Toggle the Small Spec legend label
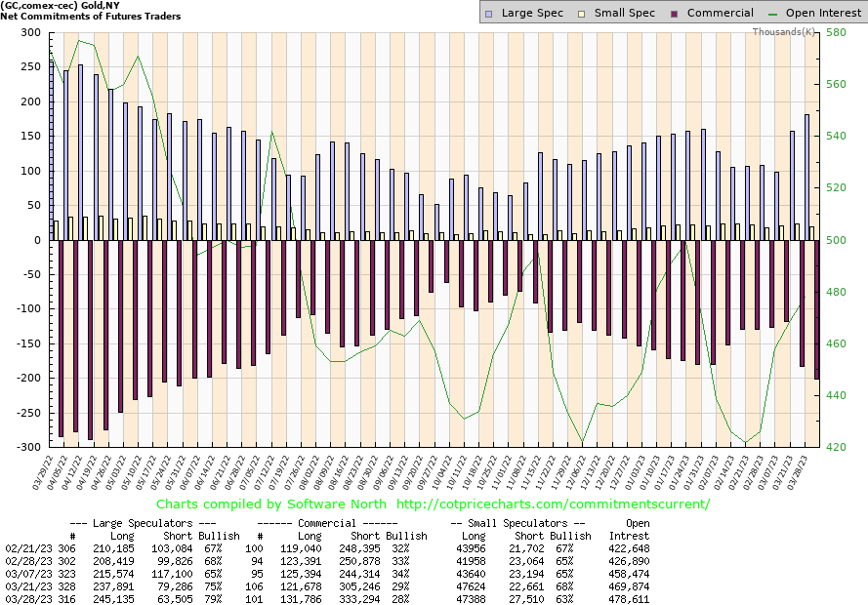The width and height of the screenshot is (868, 605). click(x=625, y=13)
